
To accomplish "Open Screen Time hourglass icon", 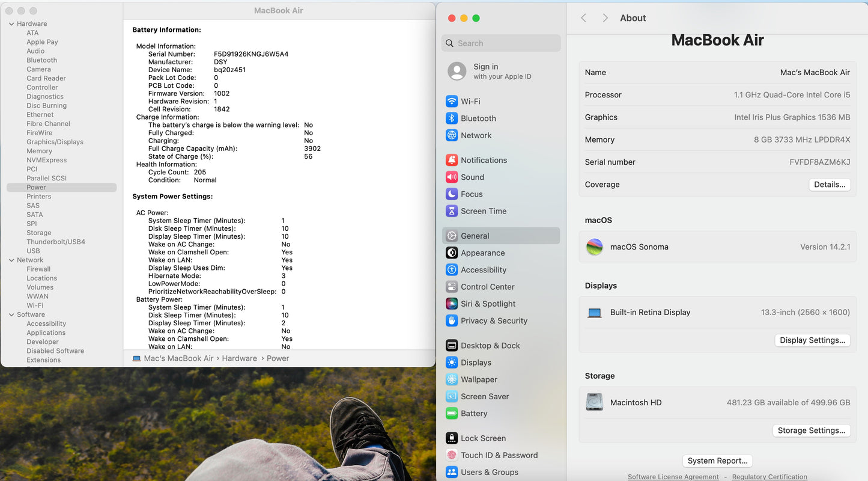I will tap(452, 211).
